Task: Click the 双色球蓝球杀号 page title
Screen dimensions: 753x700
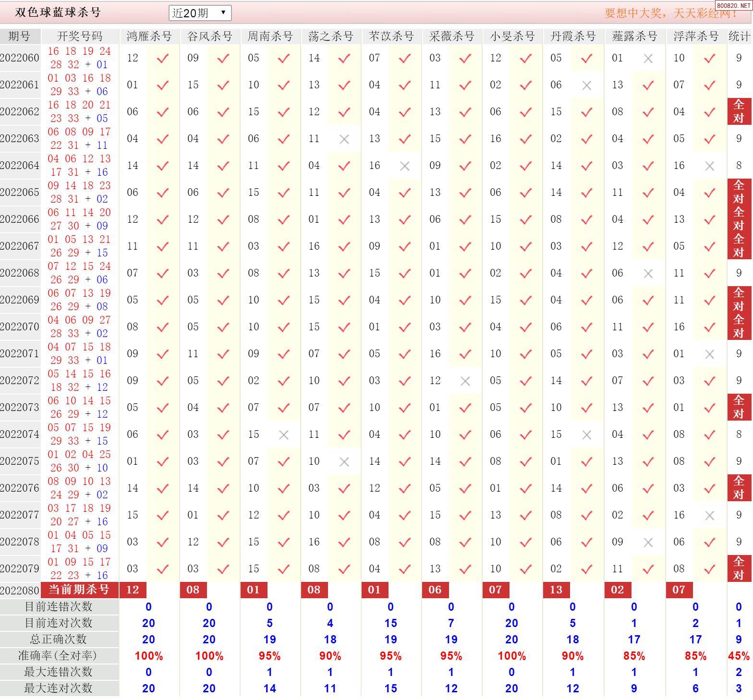Action: [58, 12]
